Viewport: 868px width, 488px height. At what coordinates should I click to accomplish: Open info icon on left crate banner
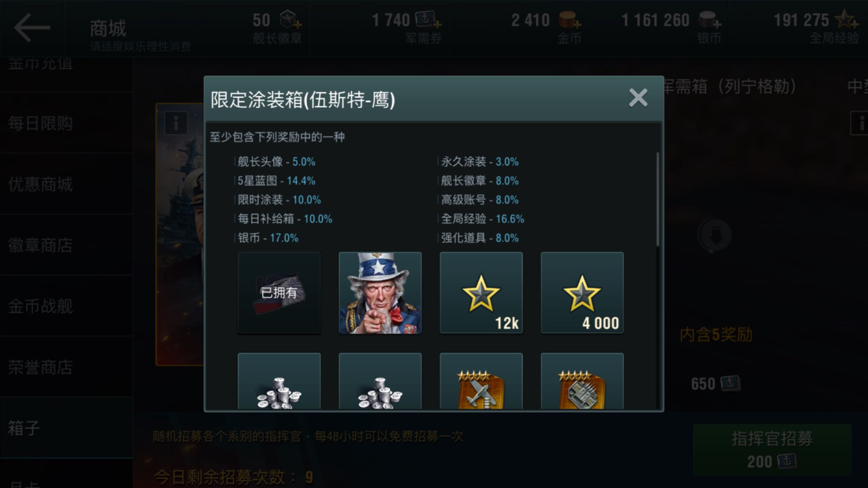[x=176, y=123]
